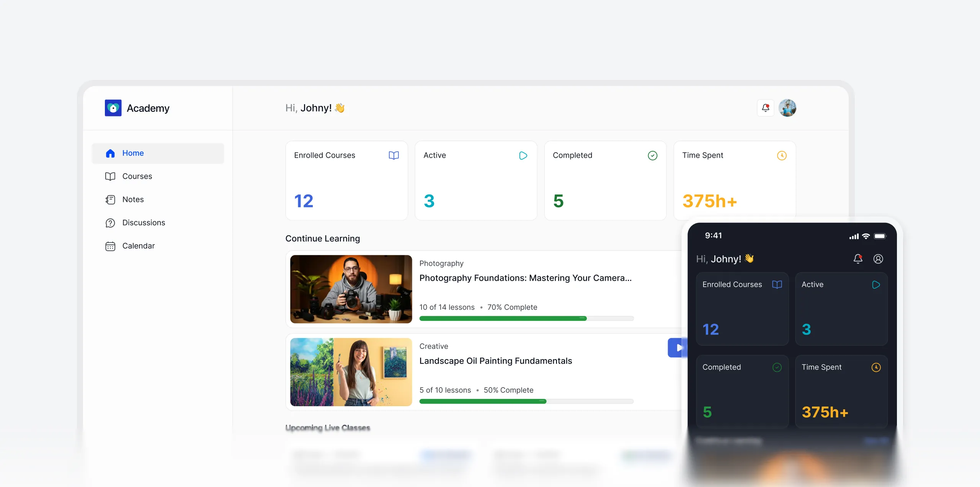Click '5 of 10 lessons' text
Screen dimensions: 980x487
tap(445, 390)
